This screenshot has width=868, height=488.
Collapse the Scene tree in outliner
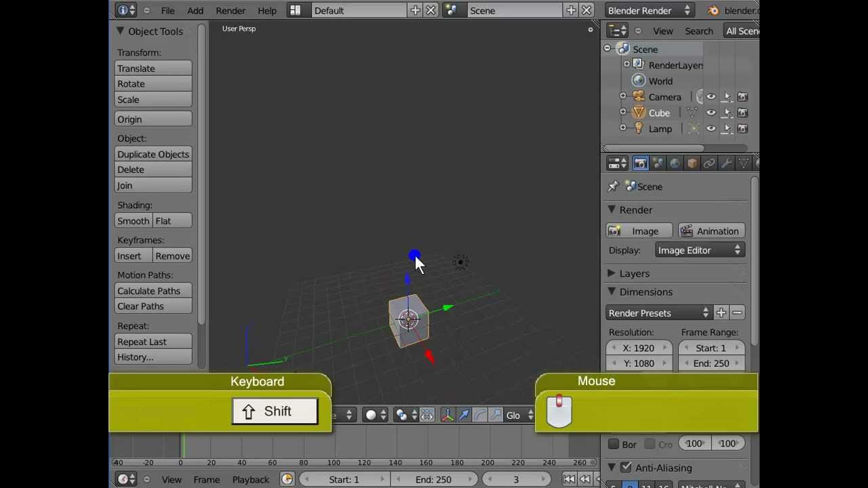point(608,49)
